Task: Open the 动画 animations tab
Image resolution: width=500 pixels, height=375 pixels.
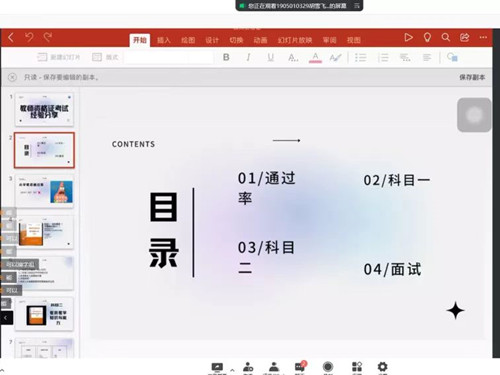Action: [260, 40]
